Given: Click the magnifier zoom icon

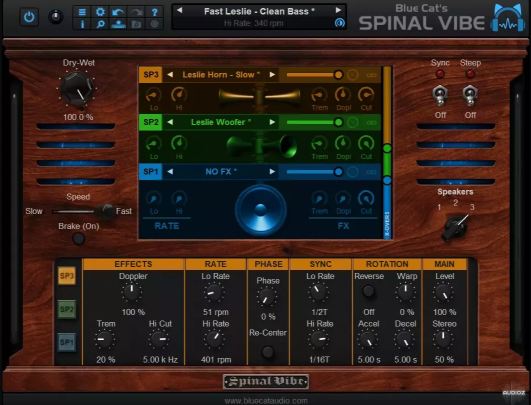Looking at the screenshot, I should (100, 24).
